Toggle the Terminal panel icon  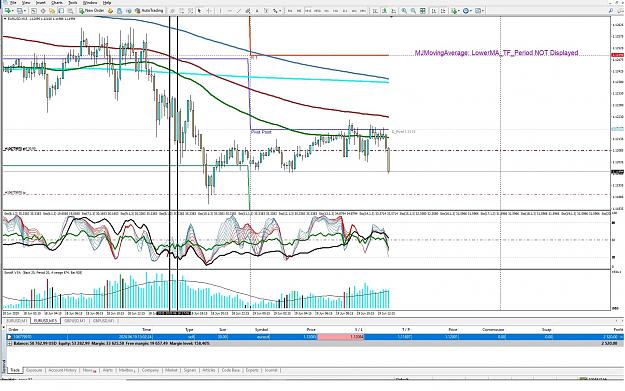pyautogui.click(x=61, y=11)
